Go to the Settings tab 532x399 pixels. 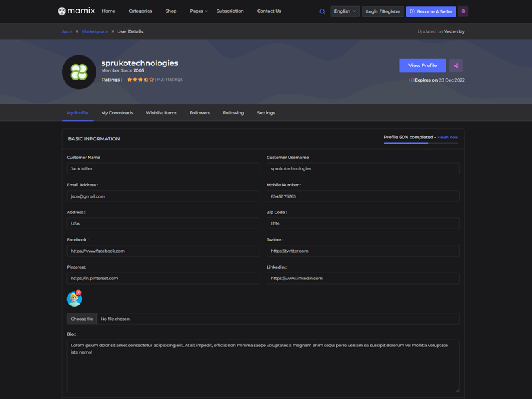point(266,113)
